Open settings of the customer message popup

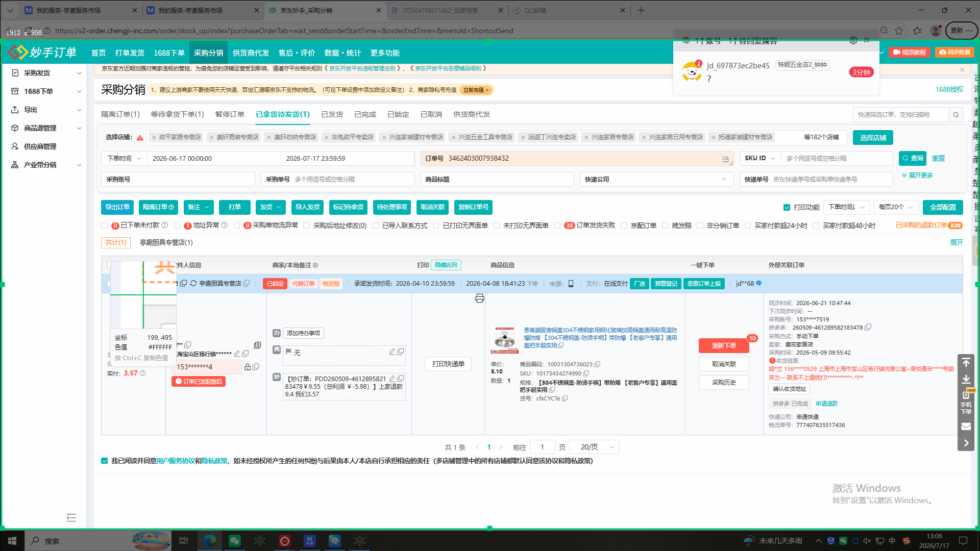pyautogui.click(x=853, y=41)
